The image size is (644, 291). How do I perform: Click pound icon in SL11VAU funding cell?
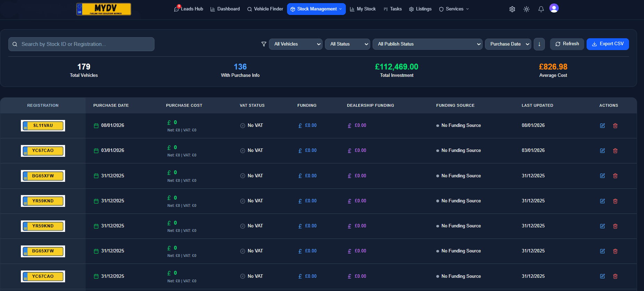(x=300, y=126)
